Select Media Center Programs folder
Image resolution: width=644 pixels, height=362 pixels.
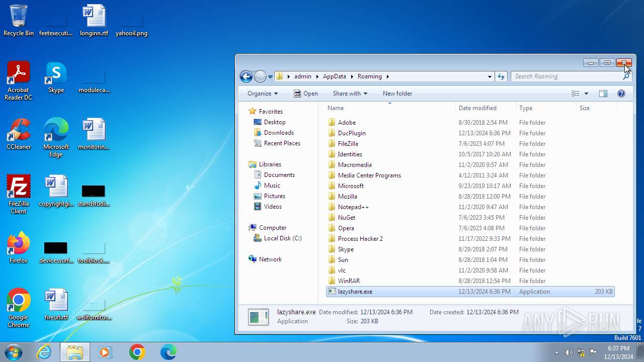coord(470,175)
